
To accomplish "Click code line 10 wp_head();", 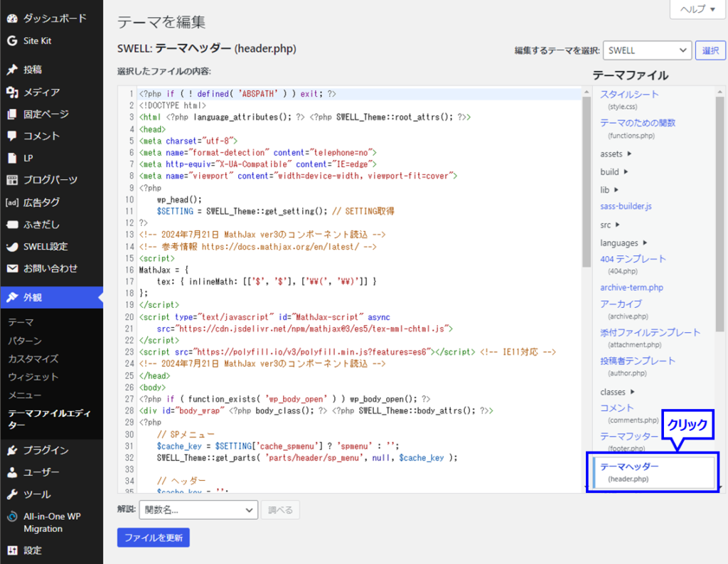I will point(179,200).
